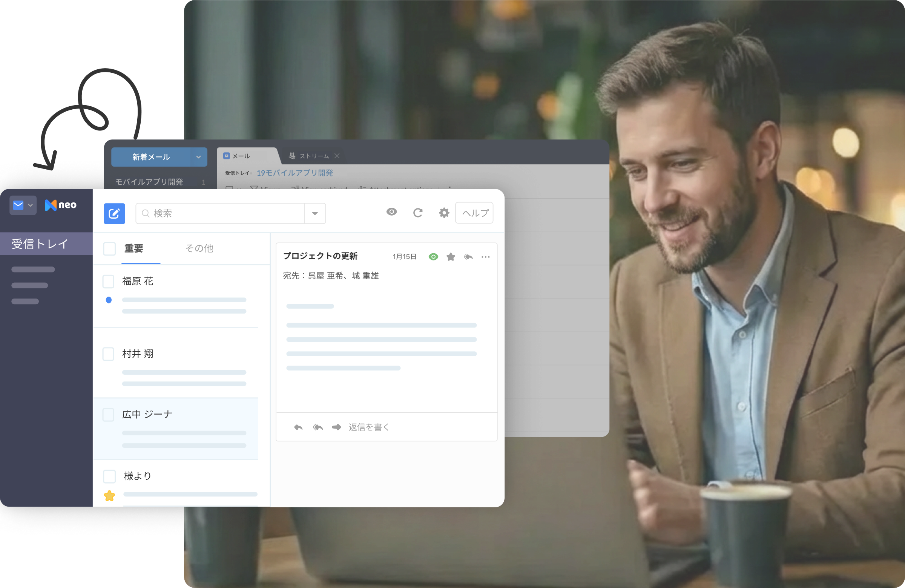Tick the select-all checkbox beside 重要

click(x=109, y=249)
